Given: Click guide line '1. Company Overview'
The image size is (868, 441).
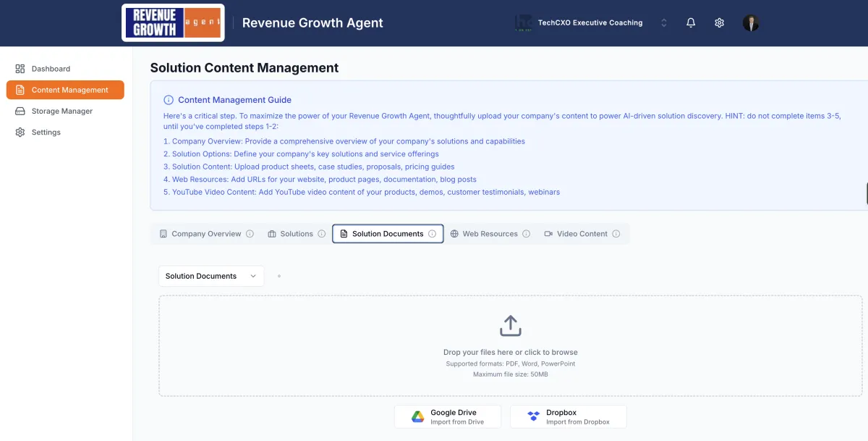Looking at the screenshot, I should point(344,141).
